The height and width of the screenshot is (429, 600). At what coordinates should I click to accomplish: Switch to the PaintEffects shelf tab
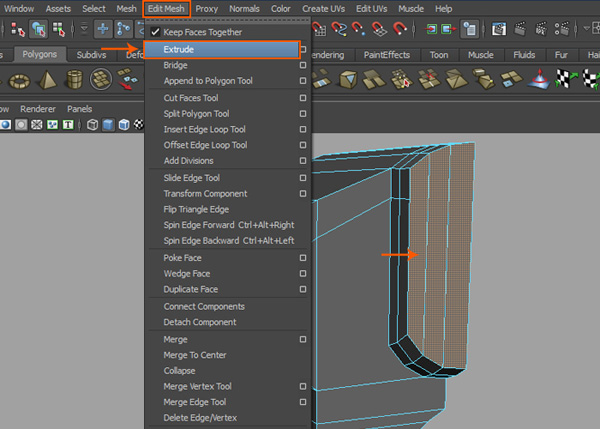[x=386, y=55]
